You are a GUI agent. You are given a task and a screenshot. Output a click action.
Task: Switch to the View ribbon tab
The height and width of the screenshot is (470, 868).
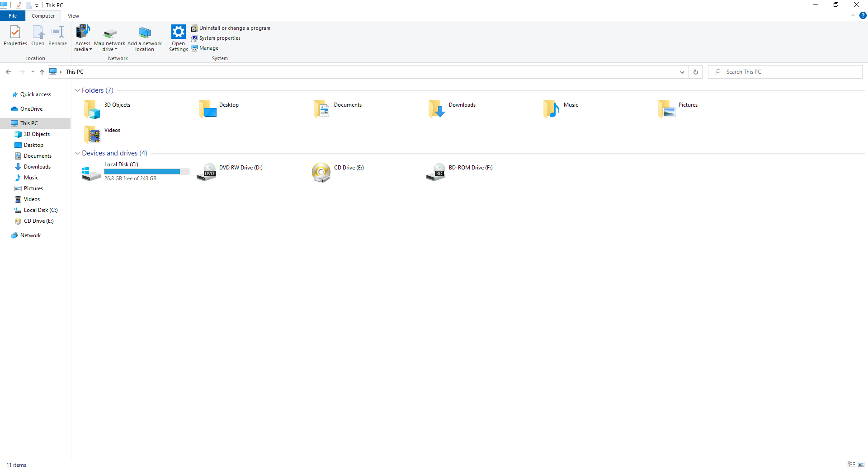tap(73, 16)
